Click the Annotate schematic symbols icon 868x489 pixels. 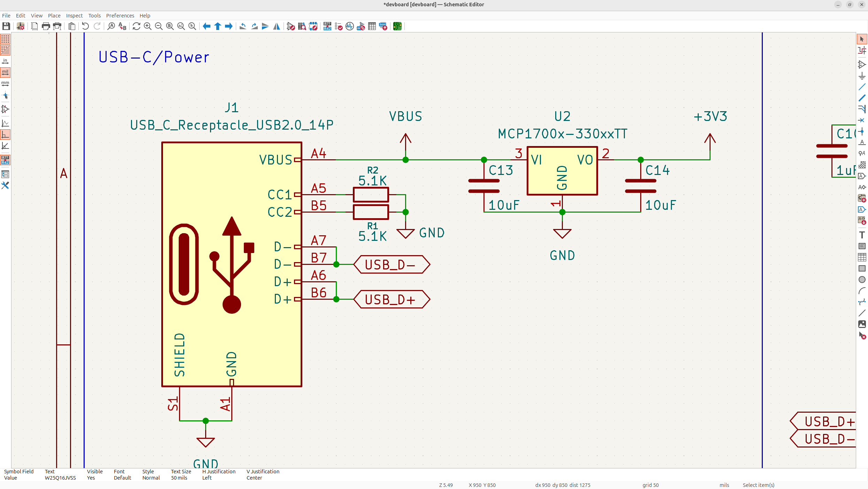click(327, 26)
